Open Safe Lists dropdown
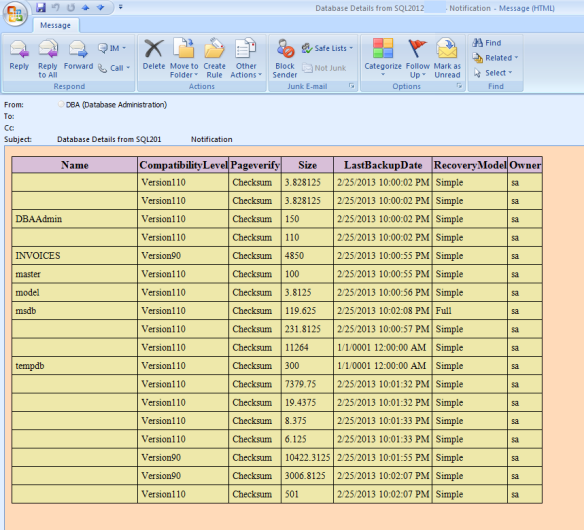This screenshot has height=530, width=584. click(328, 48)
